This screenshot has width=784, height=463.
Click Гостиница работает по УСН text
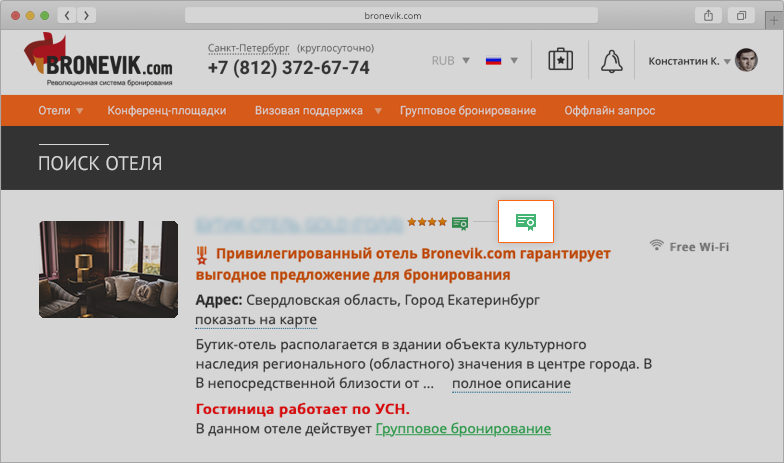[x=302, y=409]
